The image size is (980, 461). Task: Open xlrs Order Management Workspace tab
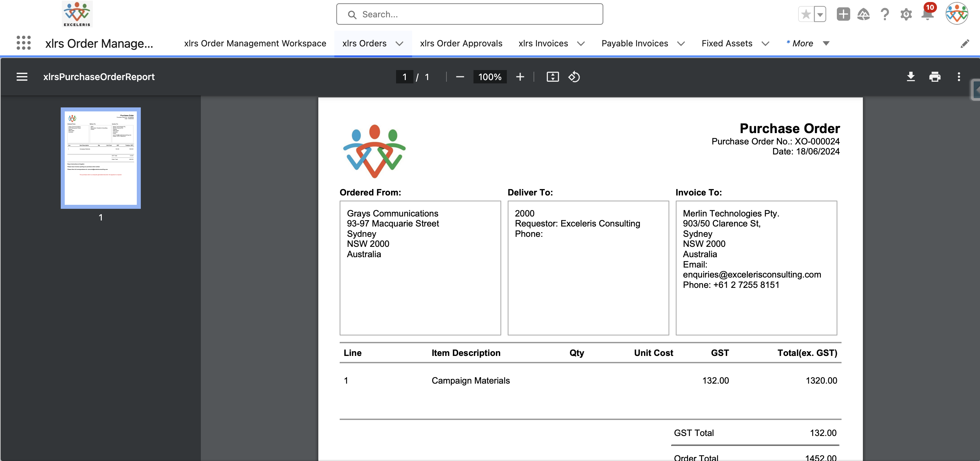[x=255, y=43]
